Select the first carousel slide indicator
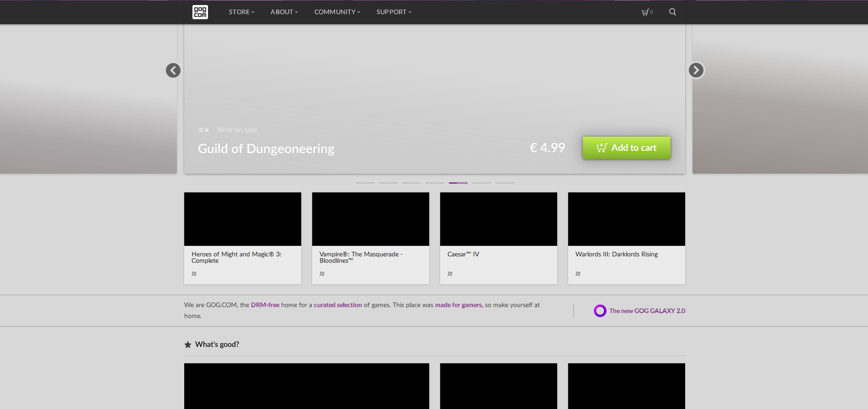This screenshot has width=868, height=409. [x=365, y=183]
